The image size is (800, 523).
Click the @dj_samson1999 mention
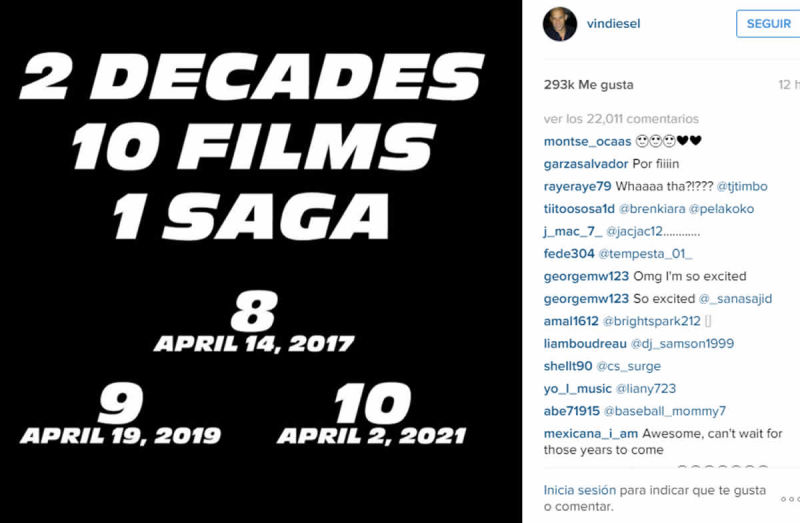pyautogui.click(x=683, y=343)
